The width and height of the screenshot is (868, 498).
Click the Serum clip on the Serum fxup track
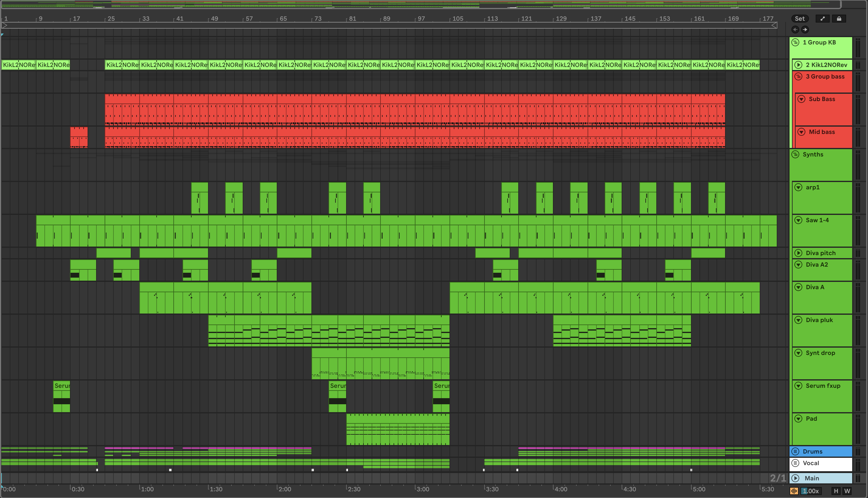click(x=61, y=385)
